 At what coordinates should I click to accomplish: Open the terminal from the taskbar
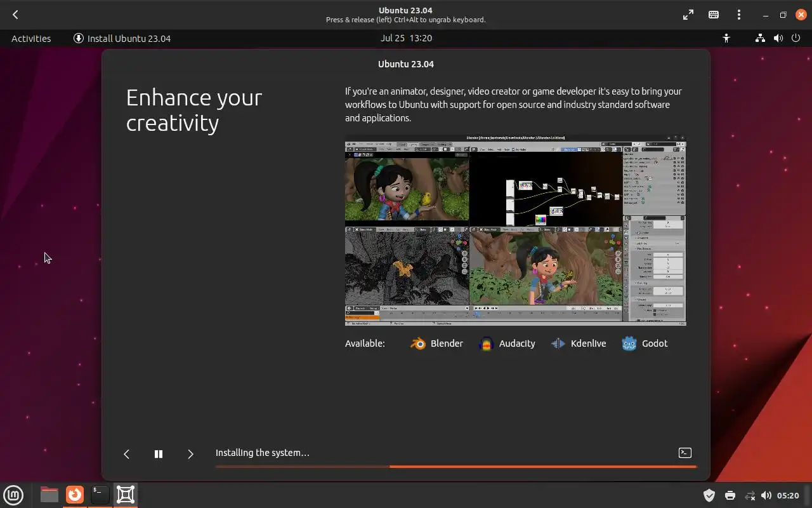click(x=100, y=495)
